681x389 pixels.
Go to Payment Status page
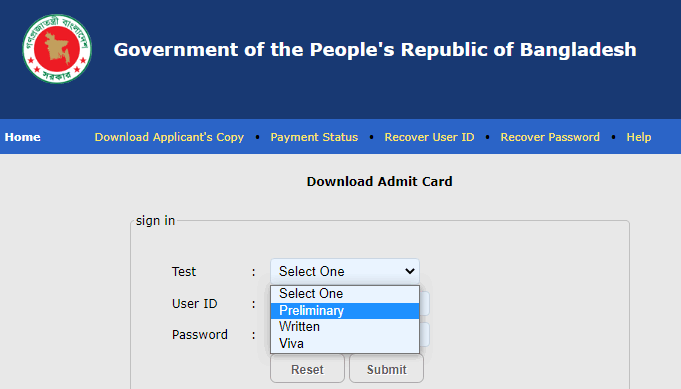point(314,137)
